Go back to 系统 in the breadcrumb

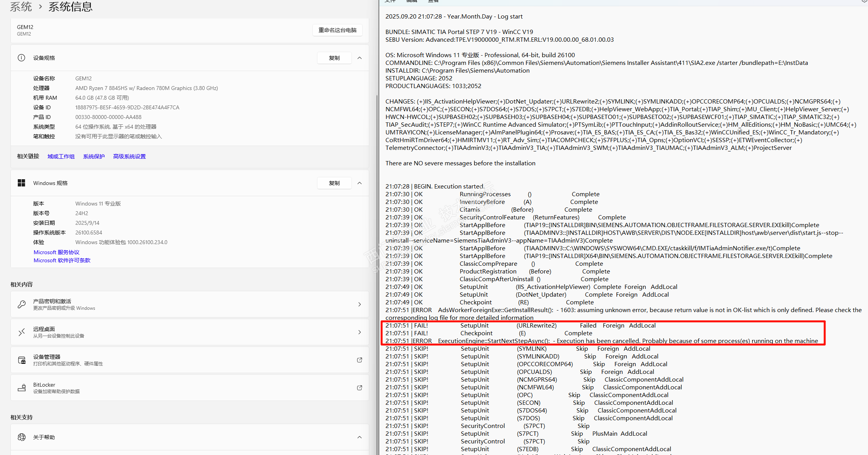pyautogui.click(x=20, y=7)
